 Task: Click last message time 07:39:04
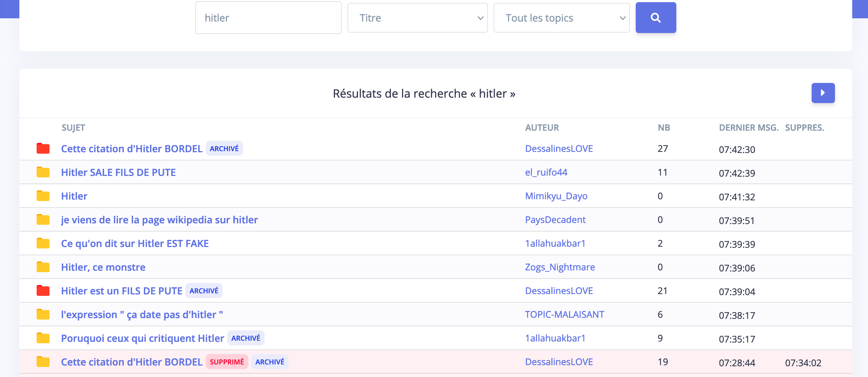[737, 292]
